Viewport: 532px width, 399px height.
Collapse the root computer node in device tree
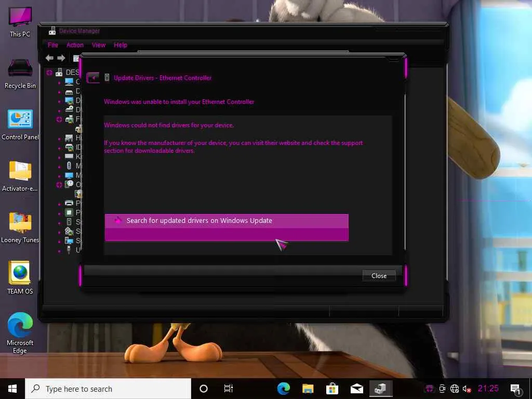coord(49,72)
